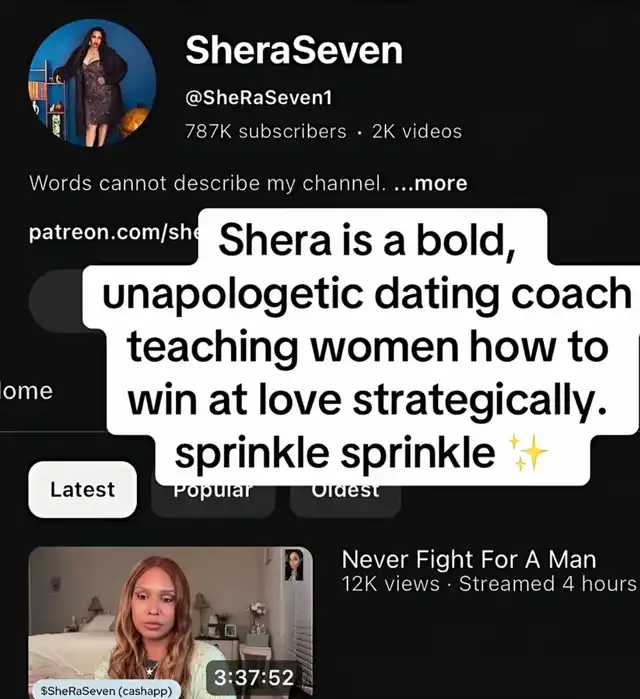Click the SheraSeven channel name

click(294, 50)
